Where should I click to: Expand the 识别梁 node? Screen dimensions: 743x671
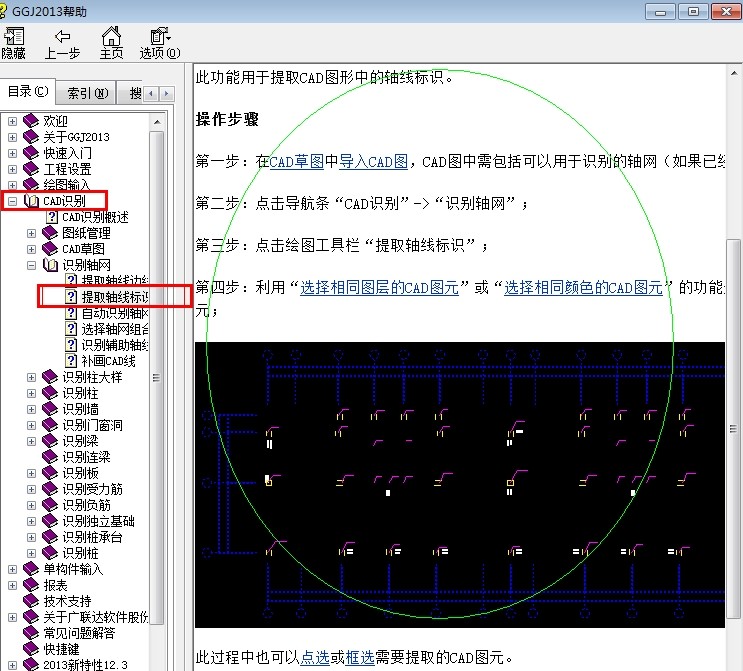31,441
